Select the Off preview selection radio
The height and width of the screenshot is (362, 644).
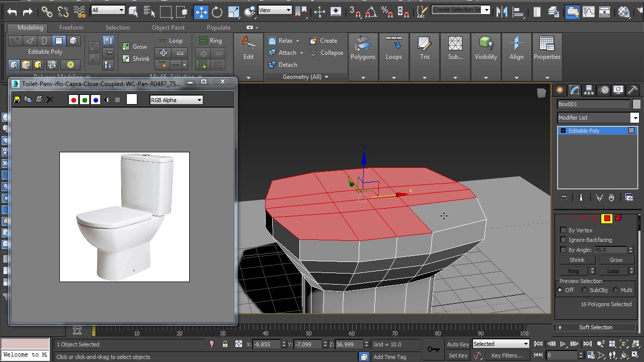click(x=560, y=290)
